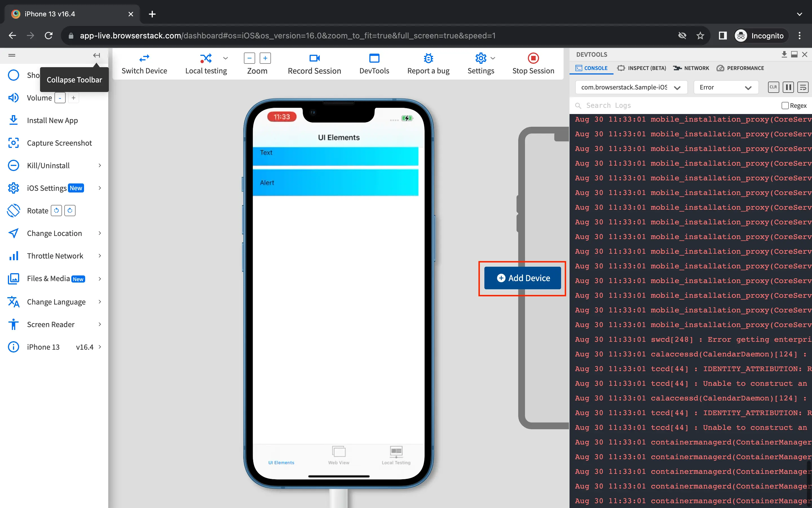This screenshot has width=812, height=508.
Task: Toggle word wrap for logs
Action: 803,87
